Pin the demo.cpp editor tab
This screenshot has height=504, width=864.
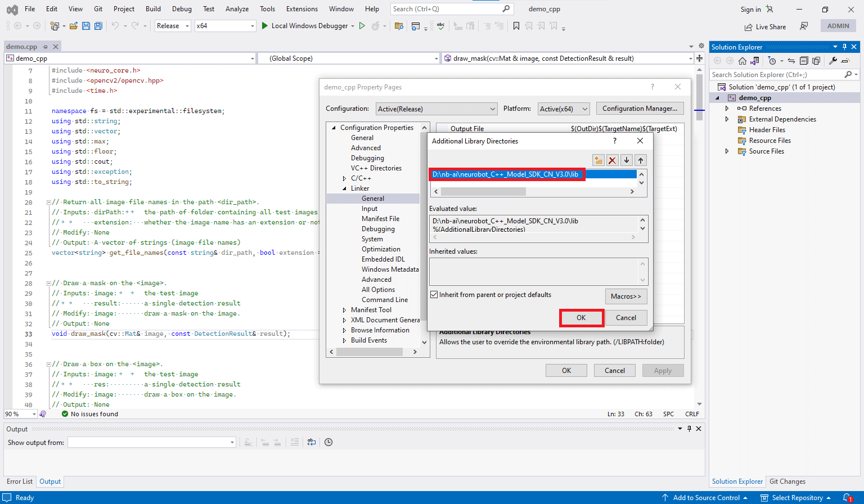point(46,47)
